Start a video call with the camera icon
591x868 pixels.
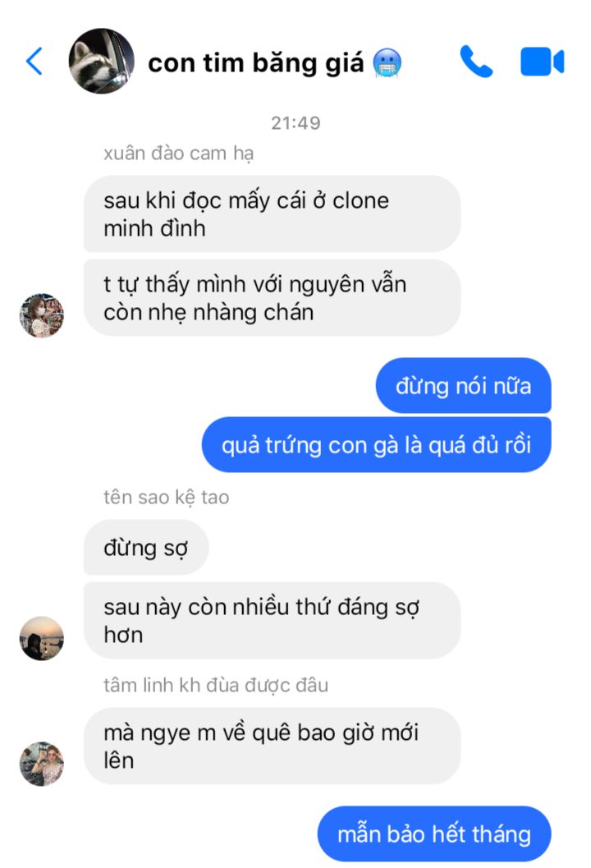pos(542,61)
